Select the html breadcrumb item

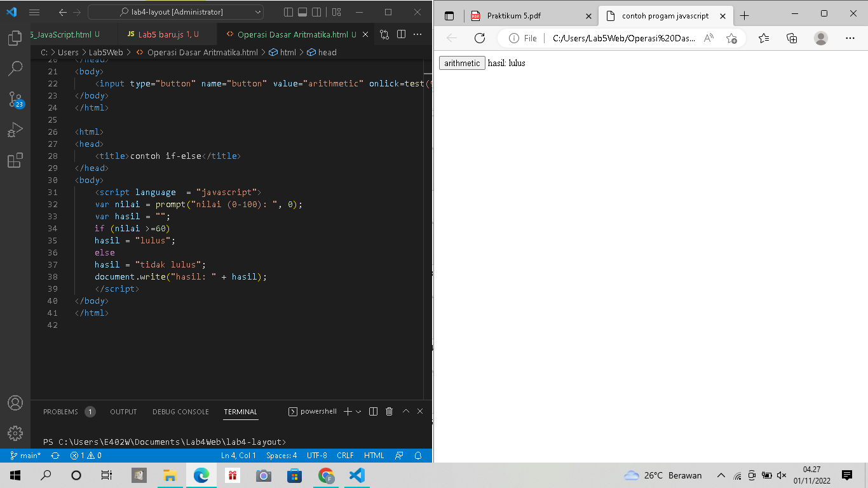point(283,52)
